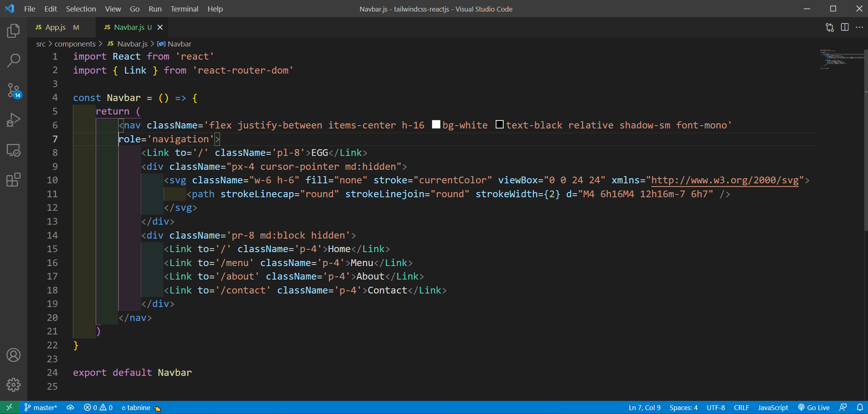
Task: Click line number 24 in gutter
Action: pos(52,373)
